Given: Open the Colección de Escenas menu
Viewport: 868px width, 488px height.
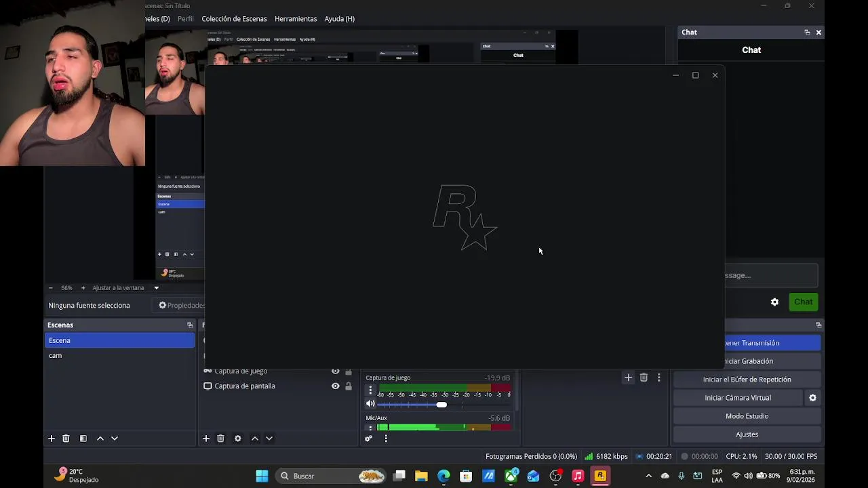Looking at the screenshot, I should pos(234,19).
